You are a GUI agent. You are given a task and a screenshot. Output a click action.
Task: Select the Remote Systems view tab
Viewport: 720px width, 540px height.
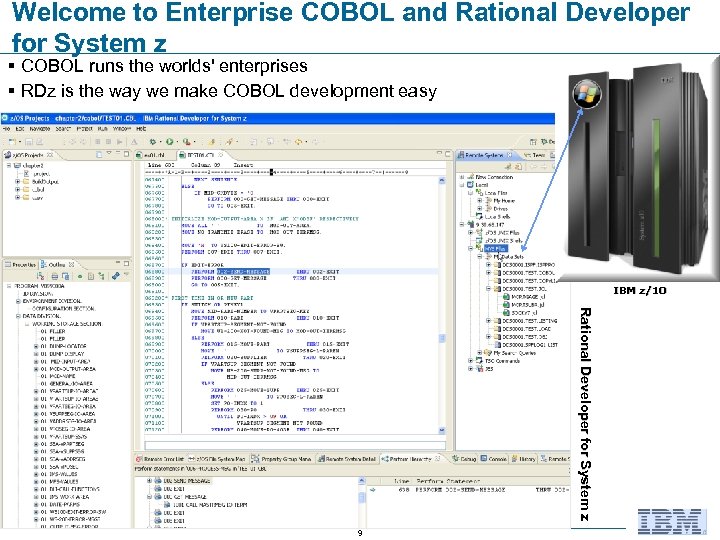pyautogui.click(x=485, y=155)
